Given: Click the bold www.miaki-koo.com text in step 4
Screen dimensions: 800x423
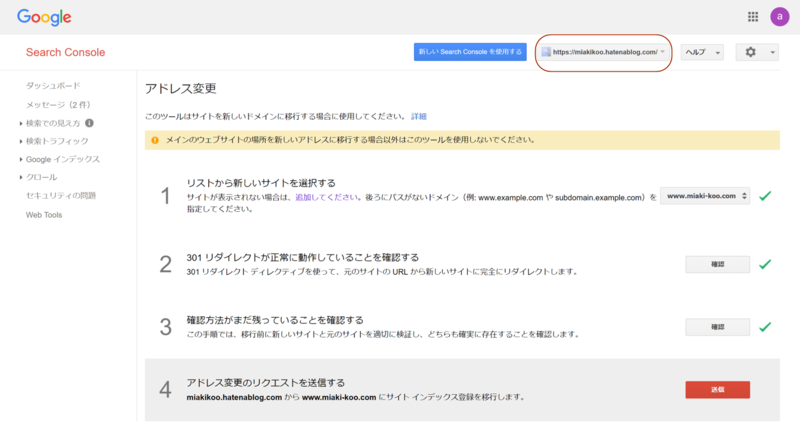Looking at the screenshot, I should click(x=339, y=397).
